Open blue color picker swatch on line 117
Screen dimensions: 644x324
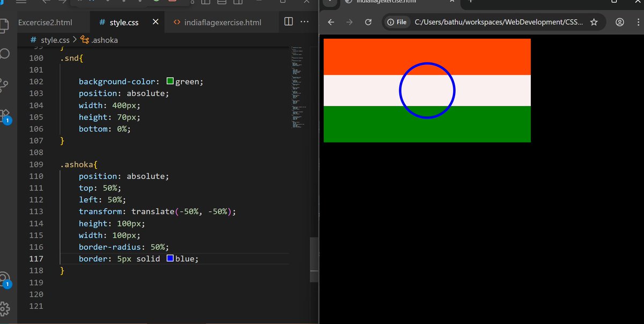(170, 258)
